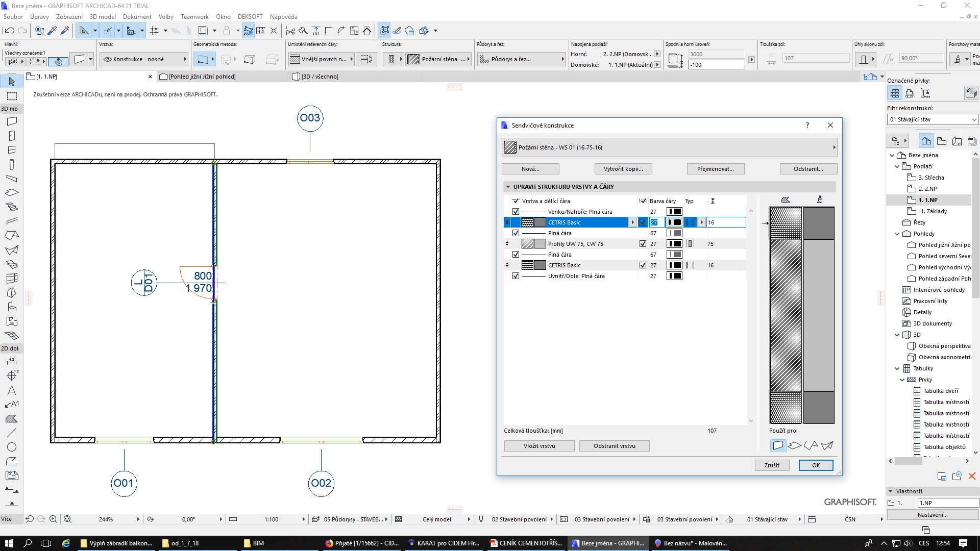Select the Text tool in the toolbox

coord(12,390)
